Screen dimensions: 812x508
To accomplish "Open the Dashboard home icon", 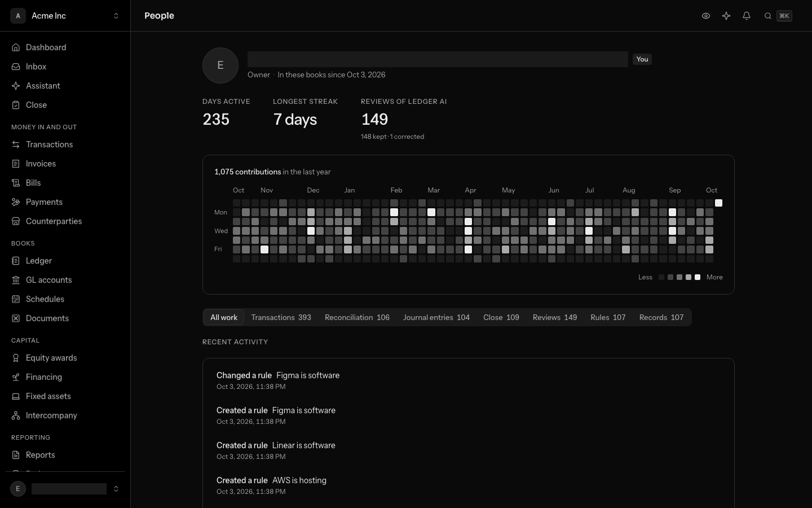I will point(16,47).
